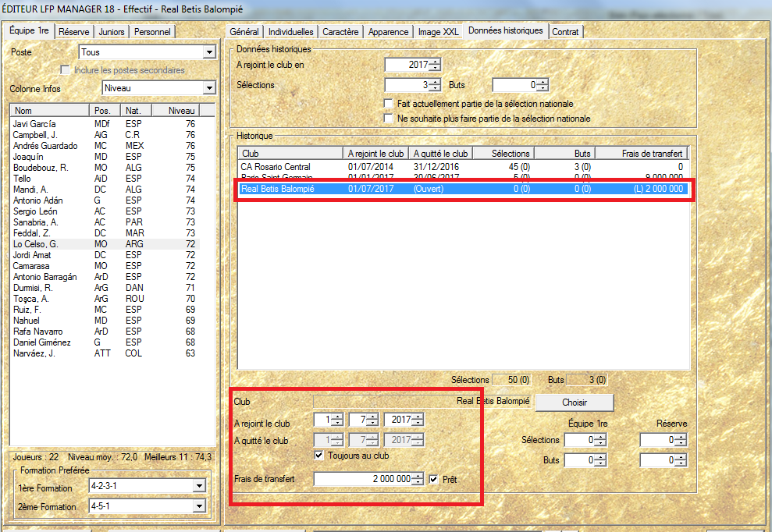Select player Joaquín in the squad list
Screen dimensions: 772x532
click(105, 157)
